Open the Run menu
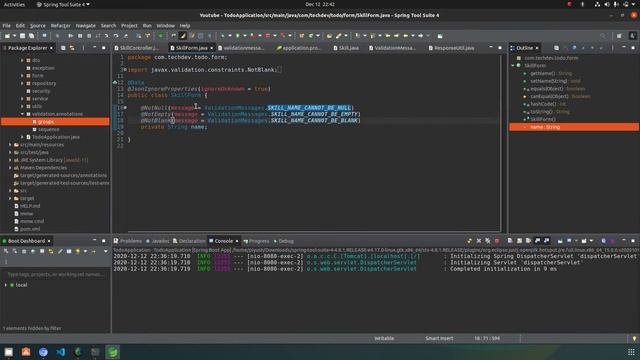 tap(147, 25)
